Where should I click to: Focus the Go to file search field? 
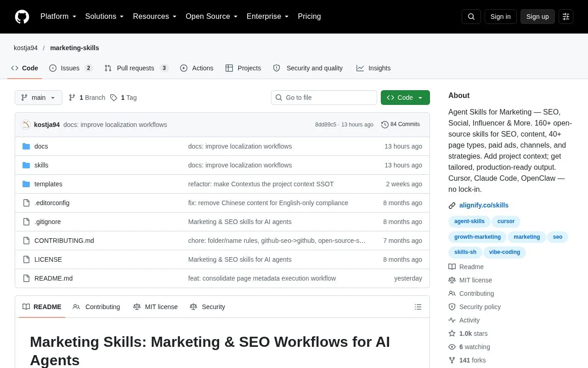[x=324, y=98]
